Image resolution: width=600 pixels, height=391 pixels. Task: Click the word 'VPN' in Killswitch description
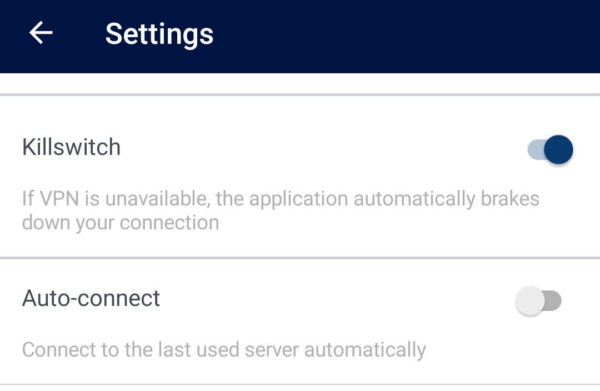coord(60,199)
